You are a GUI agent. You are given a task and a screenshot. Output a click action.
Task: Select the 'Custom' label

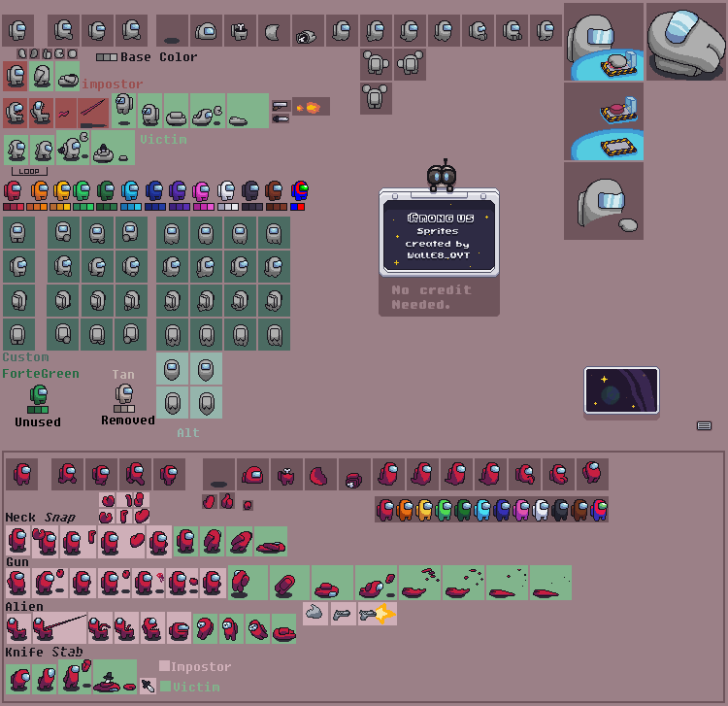click(x=25, y=357)
